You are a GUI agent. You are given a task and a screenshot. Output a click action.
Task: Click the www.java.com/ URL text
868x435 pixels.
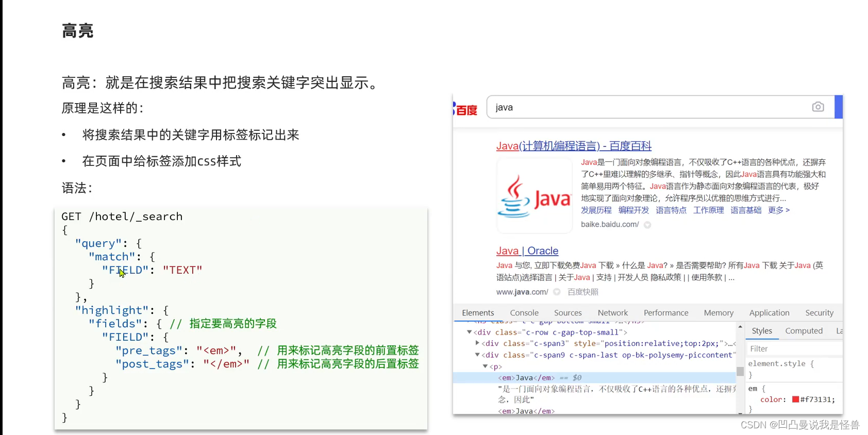(522, 292)
